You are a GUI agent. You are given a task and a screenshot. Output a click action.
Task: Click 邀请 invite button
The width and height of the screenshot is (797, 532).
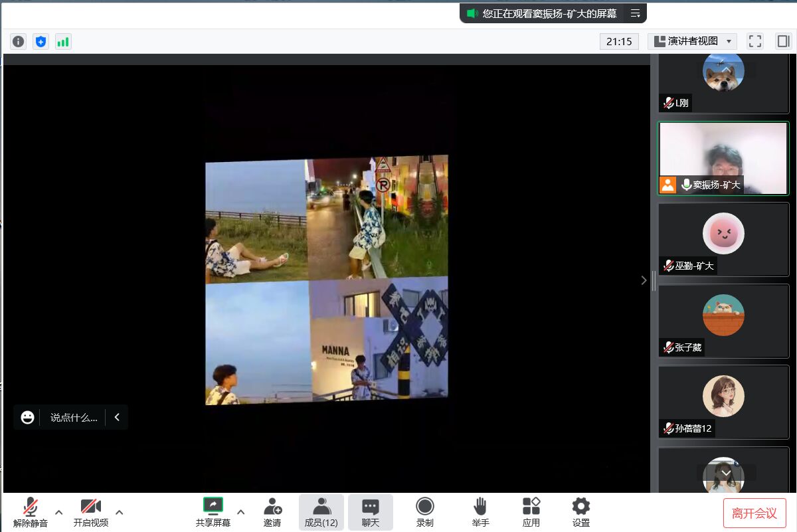click(272, 512)
